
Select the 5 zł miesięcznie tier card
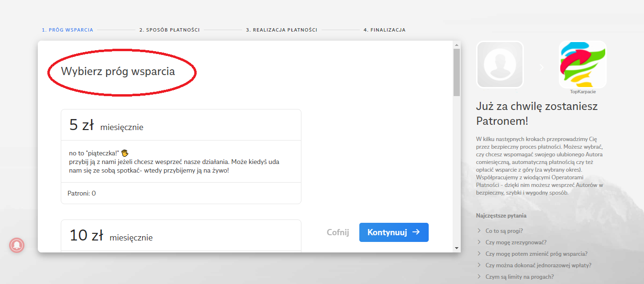click(x=181, y=156)
